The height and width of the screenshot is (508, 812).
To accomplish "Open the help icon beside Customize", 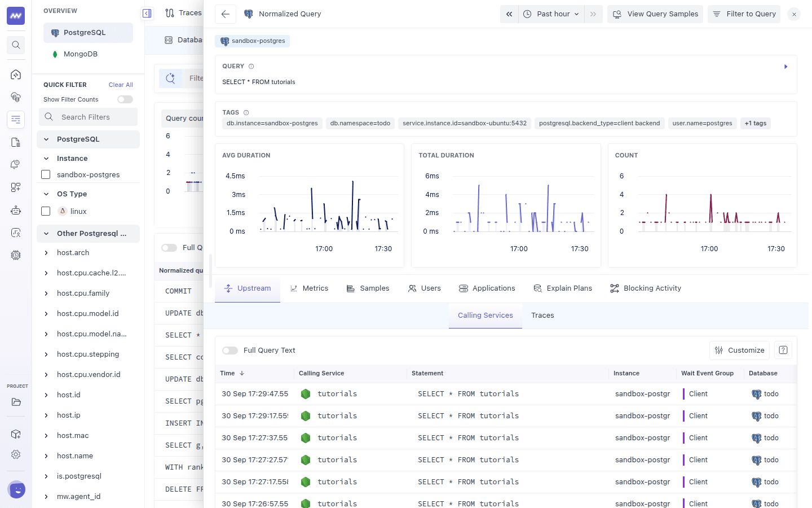I will point(783,350).
